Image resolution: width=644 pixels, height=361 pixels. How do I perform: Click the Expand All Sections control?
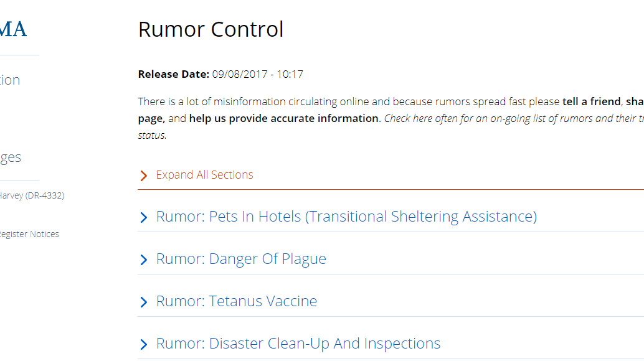pyautogui.click(x=205, y=175)
